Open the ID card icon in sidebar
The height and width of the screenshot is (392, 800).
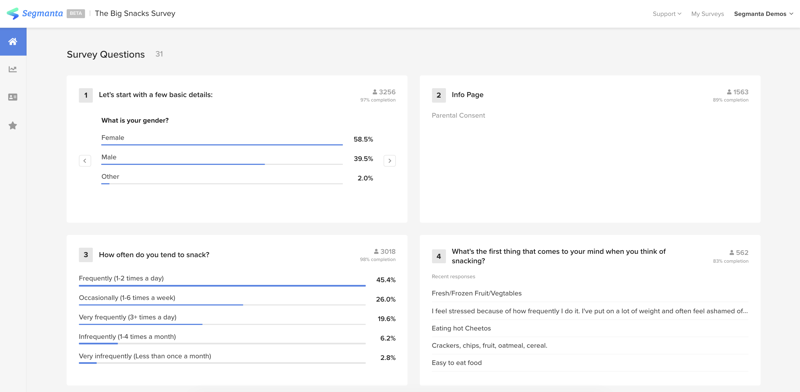tap(13, 97)
